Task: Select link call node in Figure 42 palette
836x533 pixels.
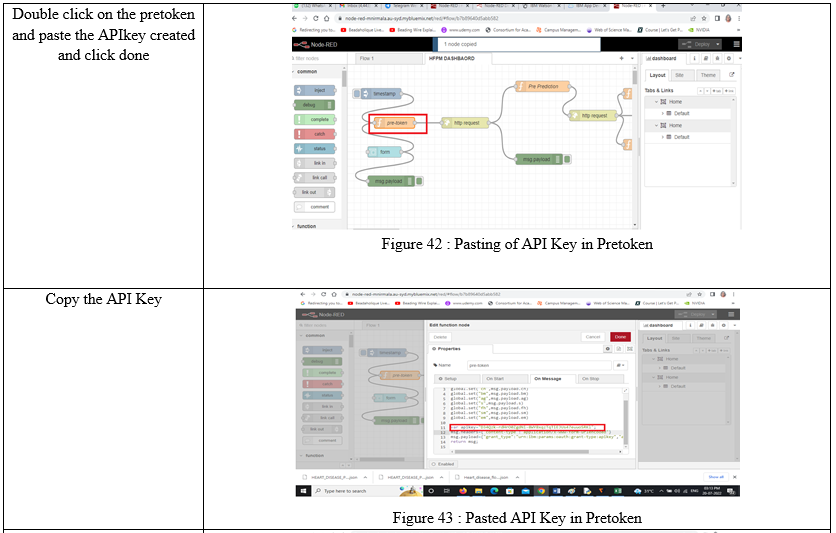Action: coord(315,177)
